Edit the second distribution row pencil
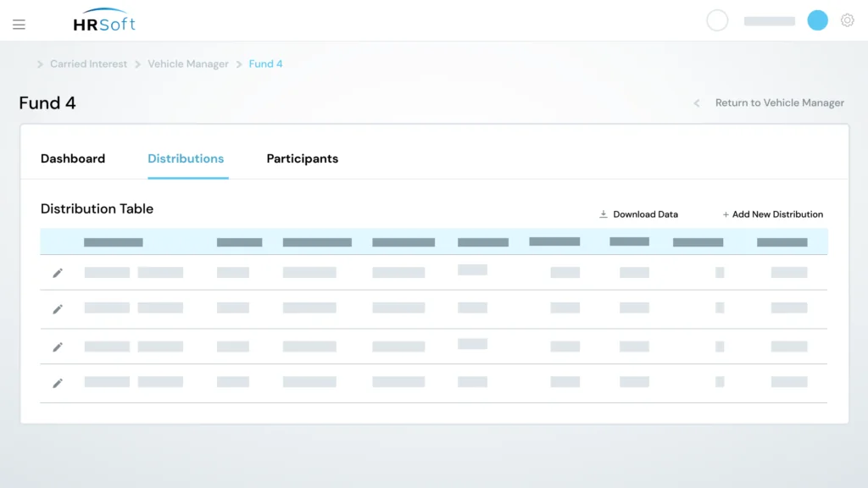 pyautogui.click(x=58, y=309)
